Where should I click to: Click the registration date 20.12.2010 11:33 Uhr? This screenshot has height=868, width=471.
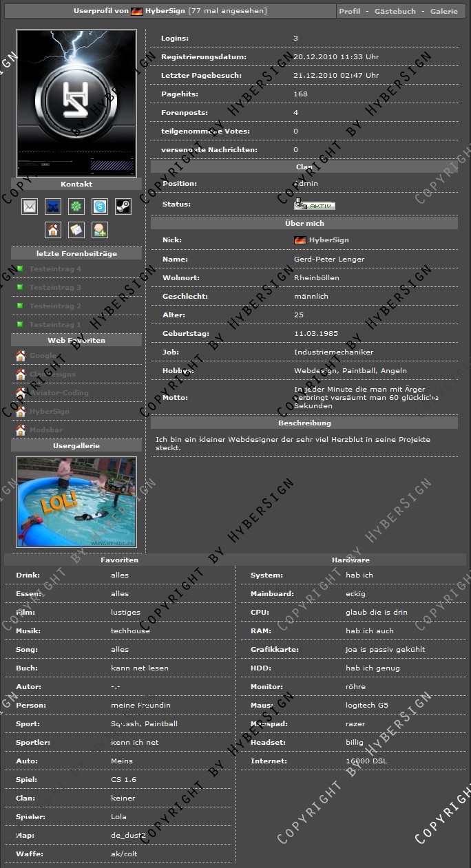tap(336, 57)
